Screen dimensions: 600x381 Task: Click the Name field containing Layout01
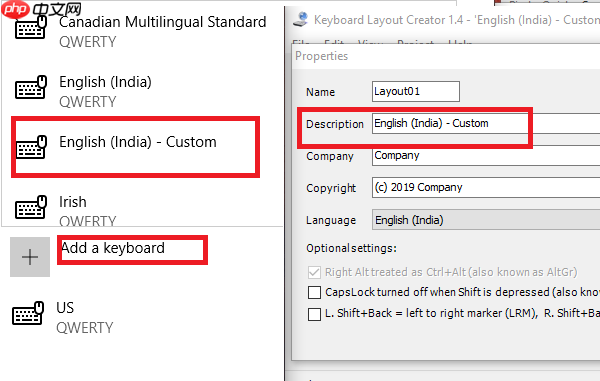[416, 91]
